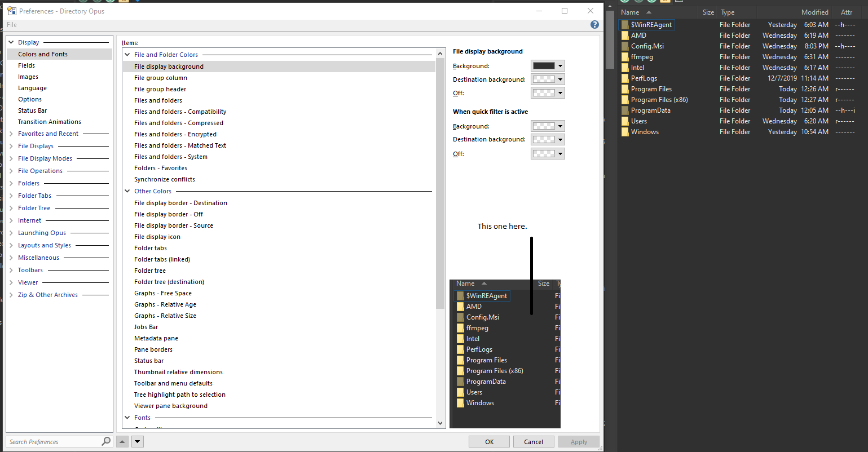Select the Transition Animations page
This screenshot has height=452, width=868.
(x=50, y=122)
